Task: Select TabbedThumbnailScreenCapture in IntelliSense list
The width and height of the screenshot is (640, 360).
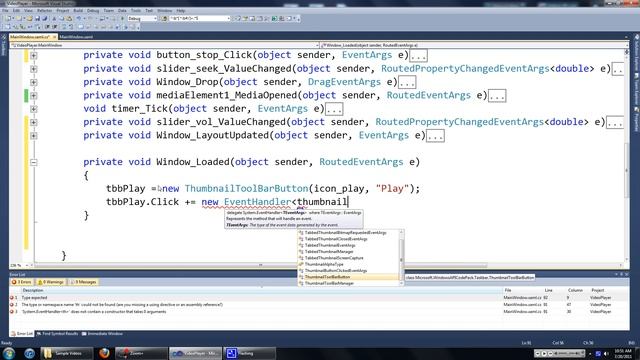Action: [x=349, y=258]
